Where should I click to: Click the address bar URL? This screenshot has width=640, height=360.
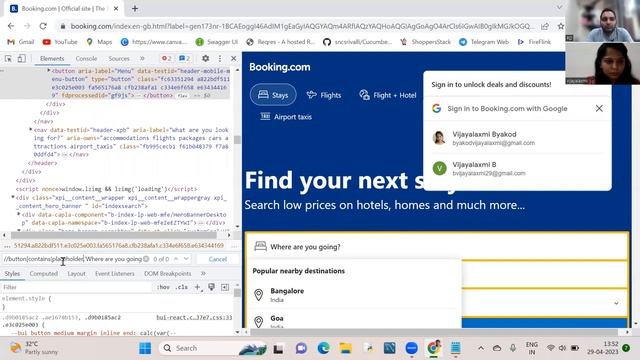pos(301,26)
